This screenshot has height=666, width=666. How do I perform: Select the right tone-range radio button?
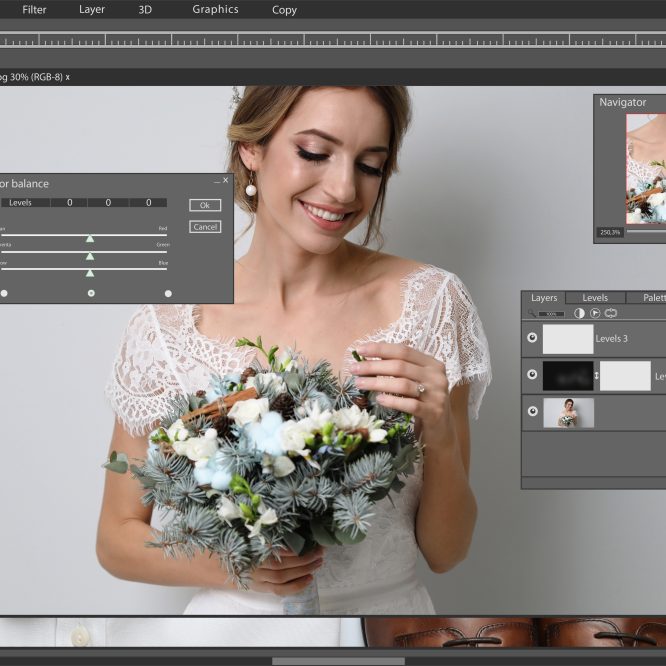pyautogui.click(x=168, y=293)
